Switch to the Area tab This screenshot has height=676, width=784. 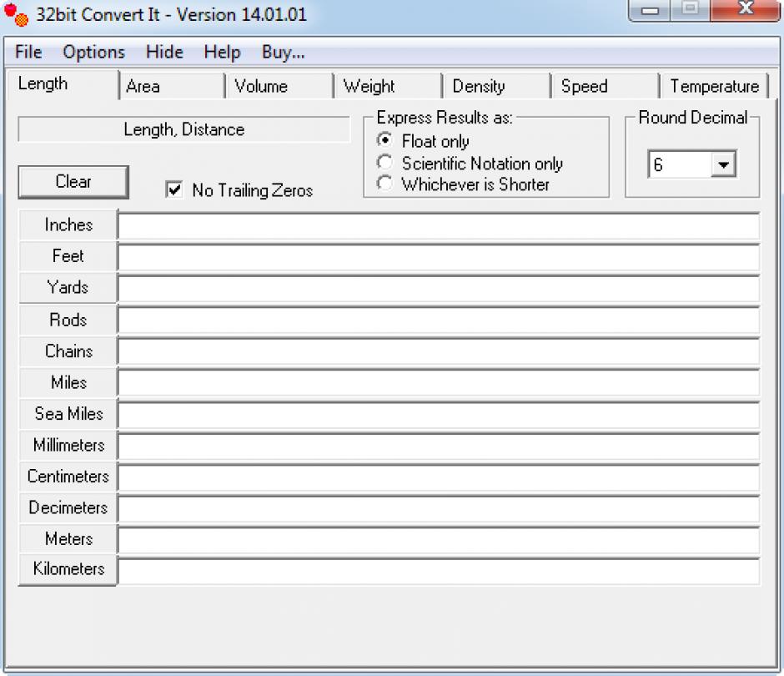pyautogui.click(x=172, y=86)
